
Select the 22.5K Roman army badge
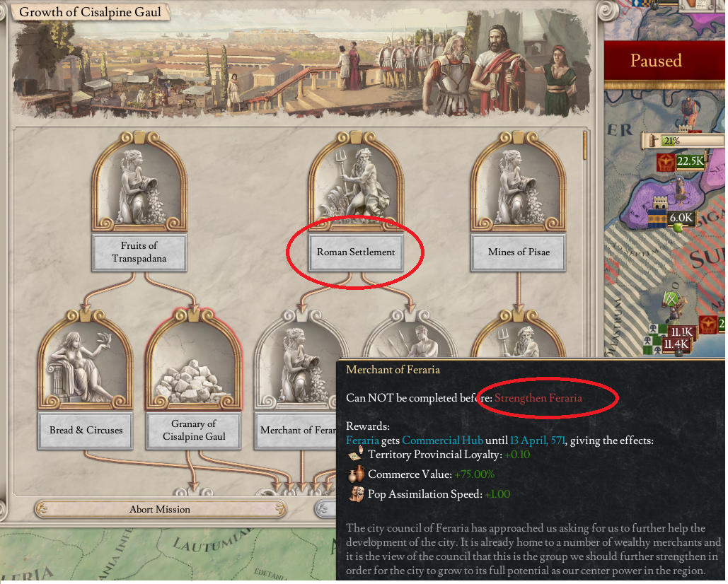pyautogui.click(x=681, y=161)
